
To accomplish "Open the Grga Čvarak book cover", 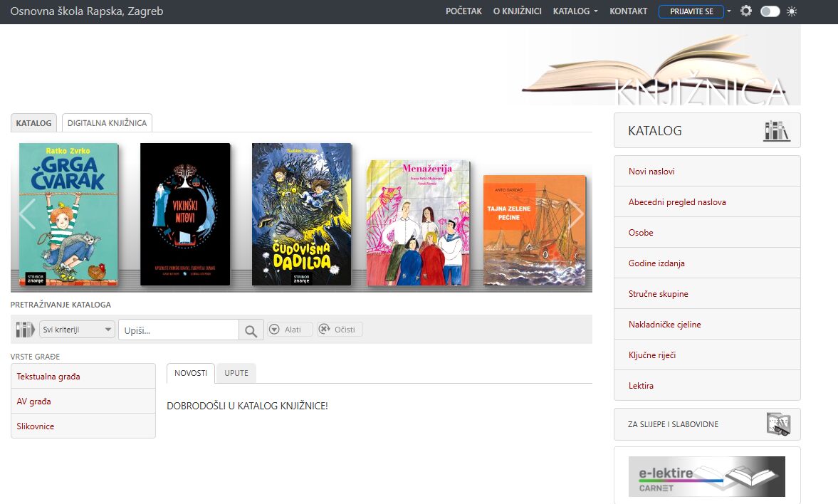I will (x=68, y=214).
